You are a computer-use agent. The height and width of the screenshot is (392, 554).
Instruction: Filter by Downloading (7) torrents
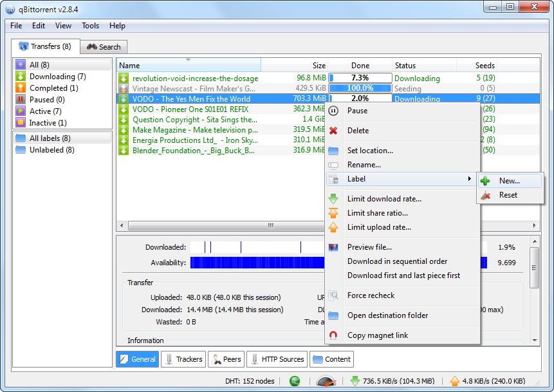point(57,77)
